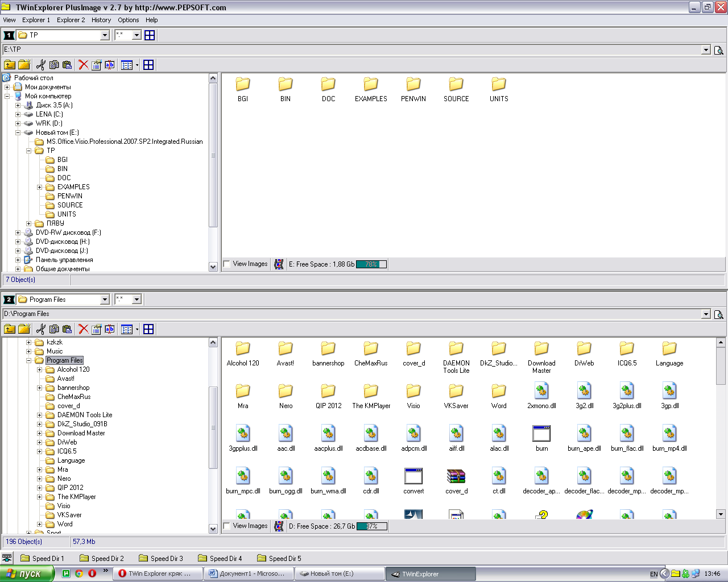728x582 pixels.
Task: Delete with red X in Explorer 2
Action: coord(83,329)
